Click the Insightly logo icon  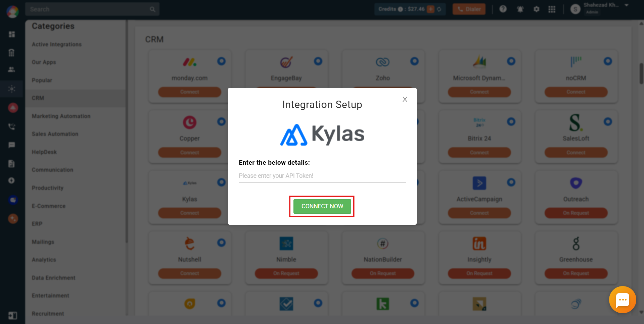point(479,244)
